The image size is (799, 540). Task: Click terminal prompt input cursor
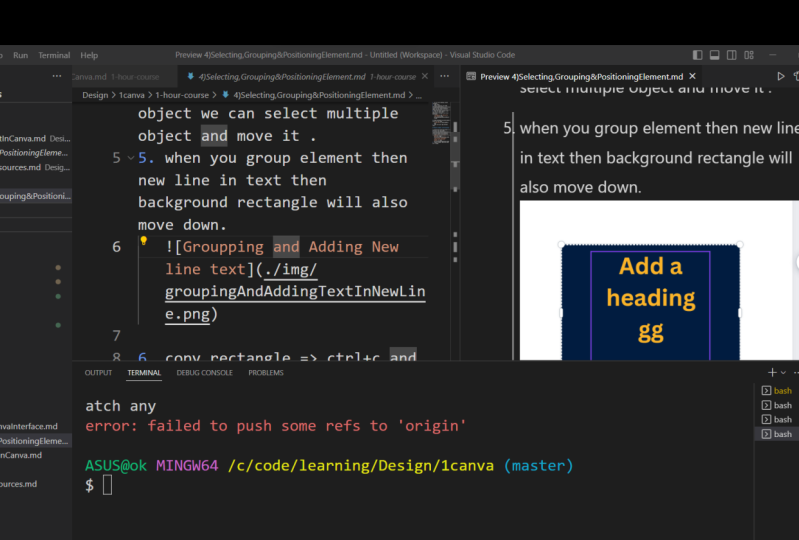point(107,485)
